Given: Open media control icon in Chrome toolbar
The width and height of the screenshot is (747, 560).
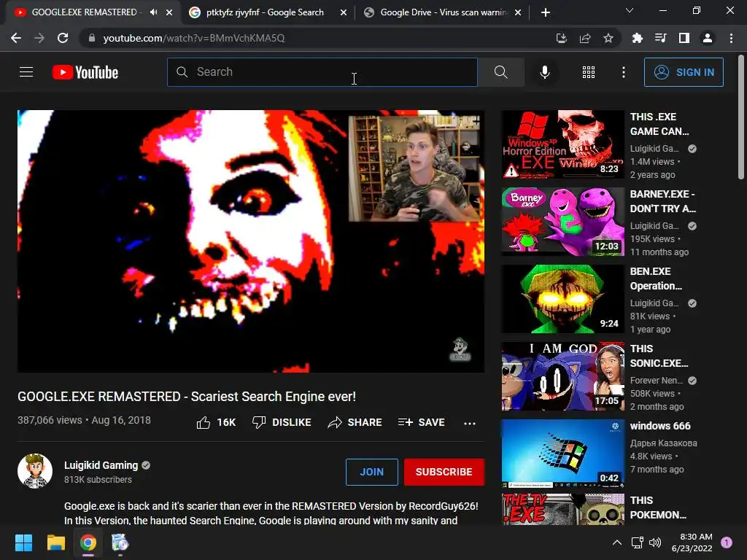Looking at the screenshot, I should pyautogui.click(x=660, y=38).
